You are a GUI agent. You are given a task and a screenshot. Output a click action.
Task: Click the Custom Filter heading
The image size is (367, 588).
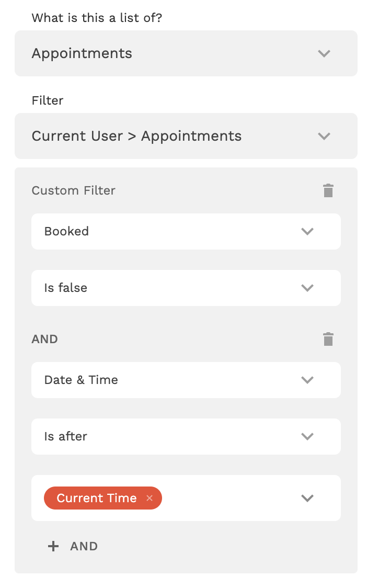pos(74,190)
